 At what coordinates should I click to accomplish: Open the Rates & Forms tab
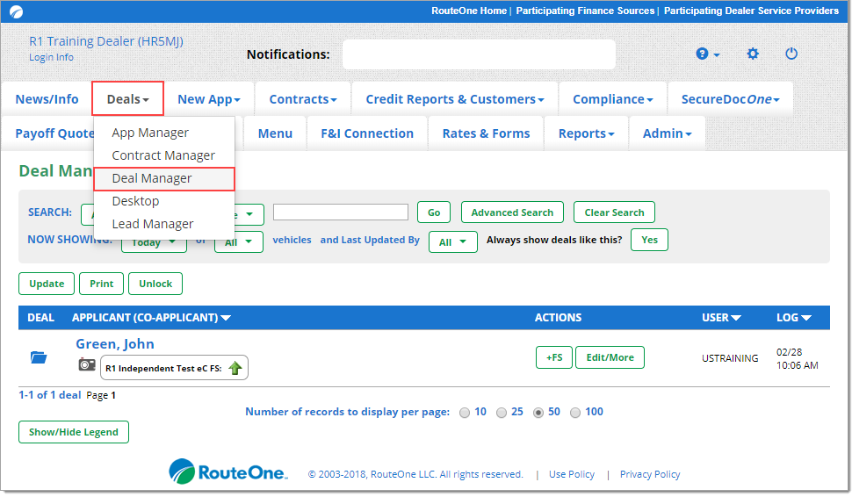486,133
